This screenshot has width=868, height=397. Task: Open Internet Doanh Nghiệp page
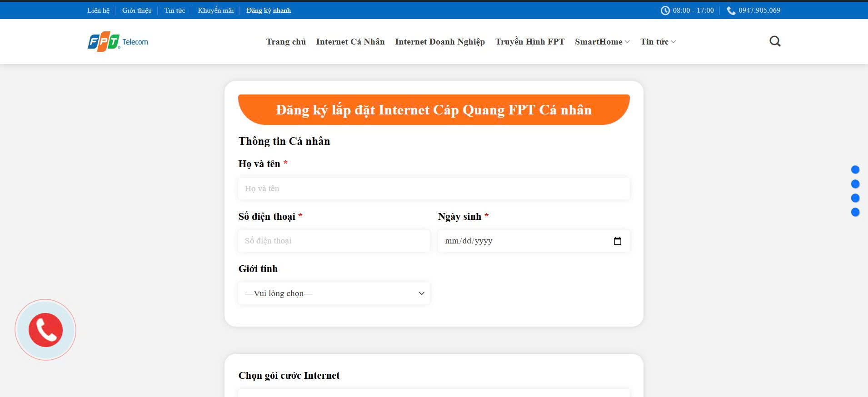click(x=439, y=42)
